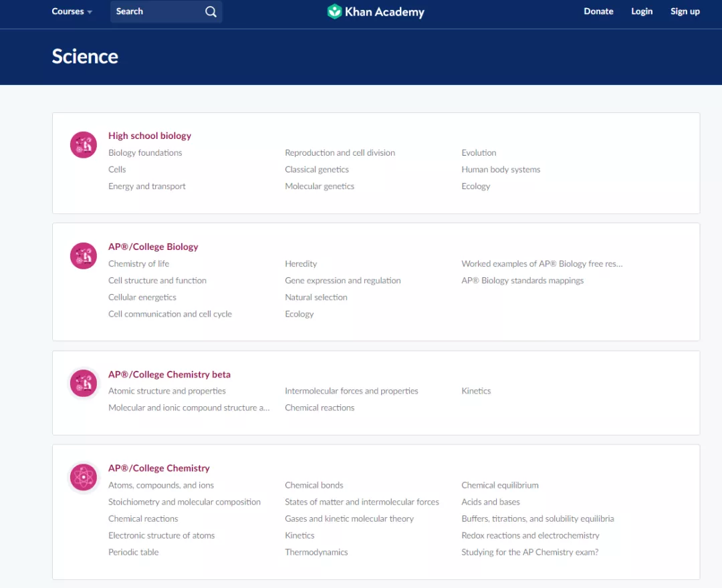This screenshot has width=722, height=588.
Task: Select Intermolecular forces and properties
Action: (x=351, y=391)
